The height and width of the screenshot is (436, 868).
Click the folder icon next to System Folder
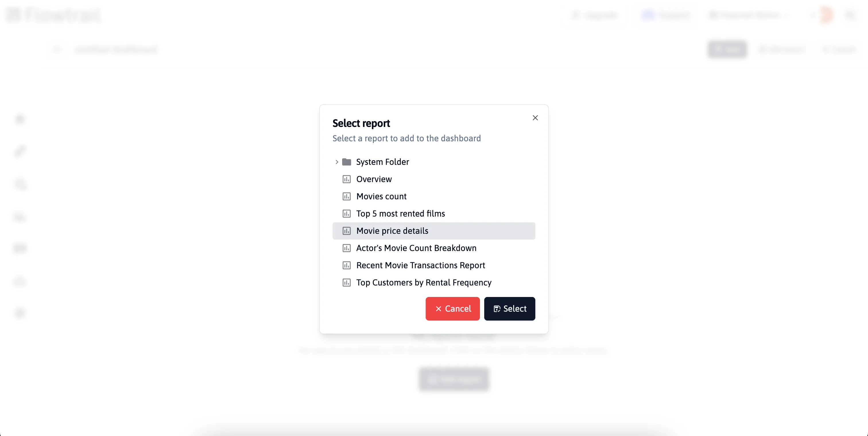(x=347, y=161)
